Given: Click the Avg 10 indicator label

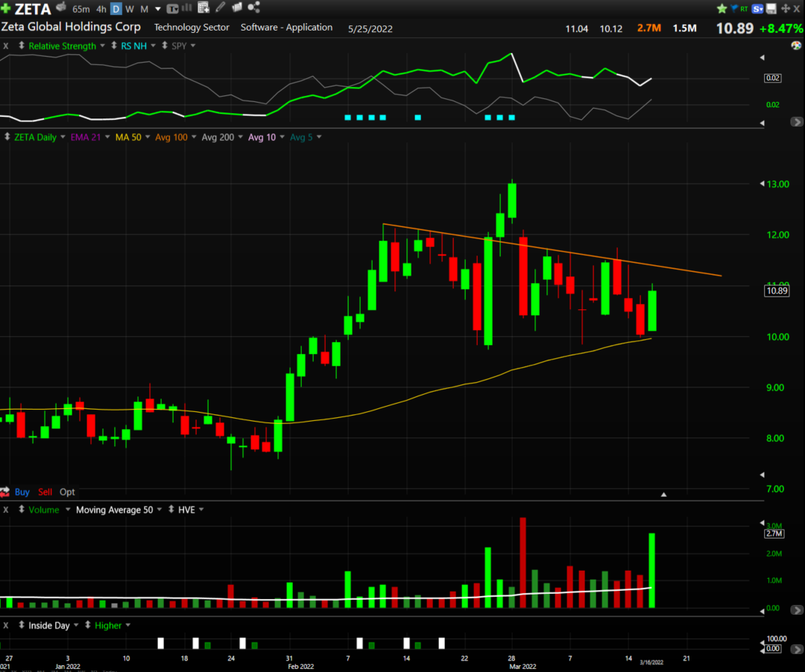Looking at the screenshot, I should pyautogui.click(x=262, y=137).
